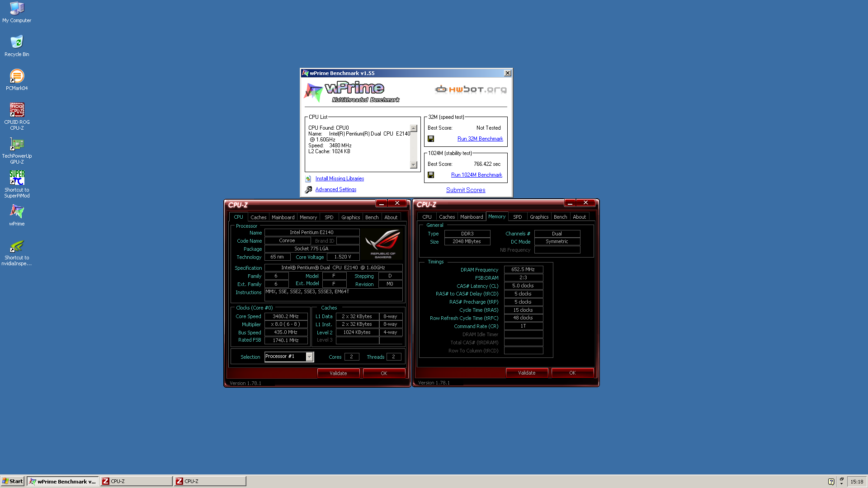
Task: Click HWBOT.org logo in wPrime
Action: point(471,89)
